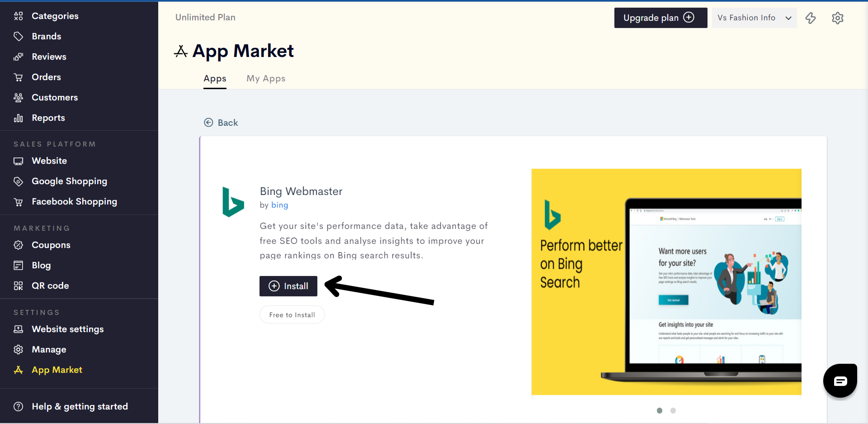Install the Bing Webmaster app
The width and height of the screenshot is (868, 424).
(288, 286)
